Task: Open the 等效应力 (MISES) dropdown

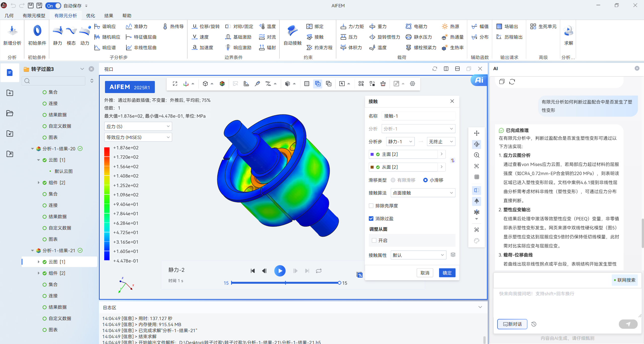Action: pos(138,137)
